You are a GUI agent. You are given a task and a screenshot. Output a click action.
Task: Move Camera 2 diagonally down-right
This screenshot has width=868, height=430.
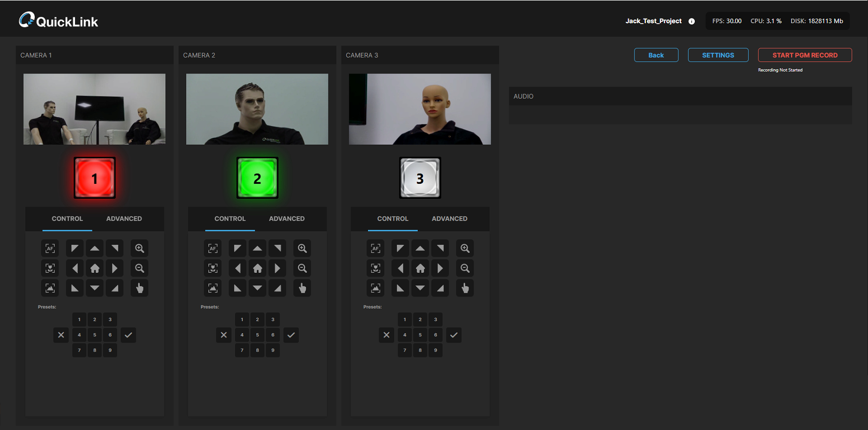pyautogui.click(x=278, y=288)
